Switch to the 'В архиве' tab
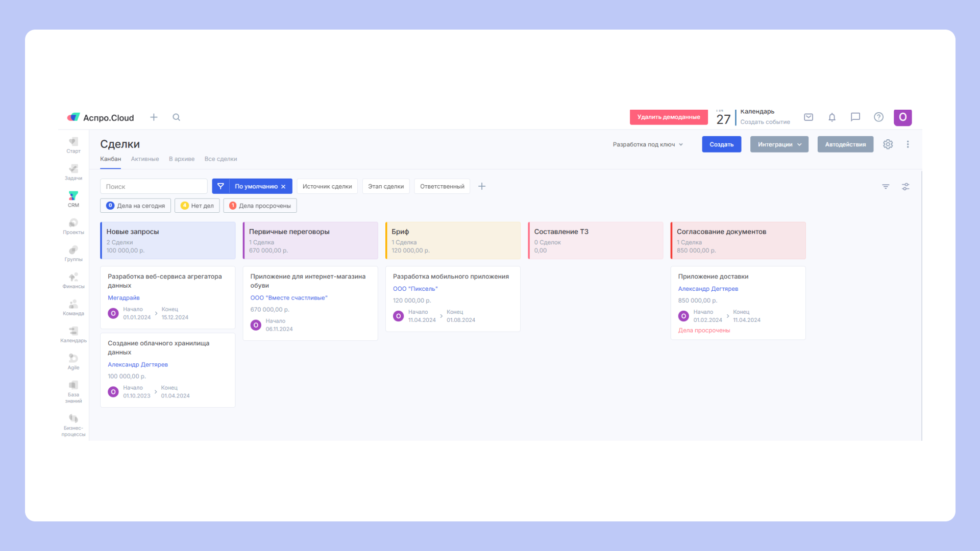Screen dimensions: 980x551 (181, 159)
